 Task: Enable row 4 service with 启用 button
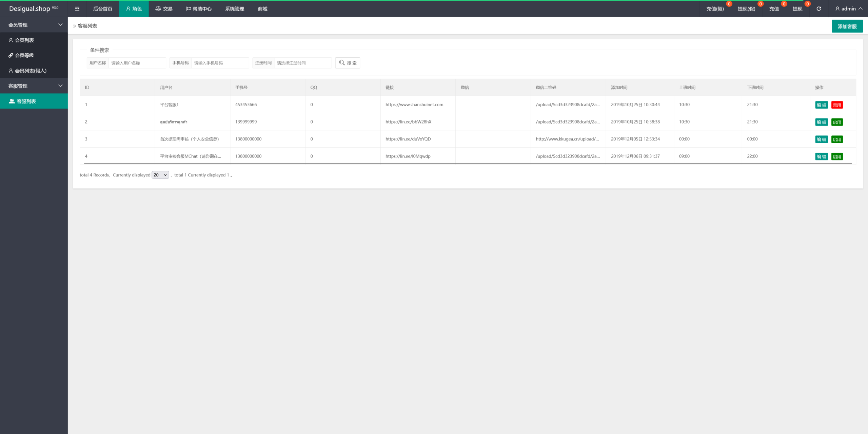(837, 156)
